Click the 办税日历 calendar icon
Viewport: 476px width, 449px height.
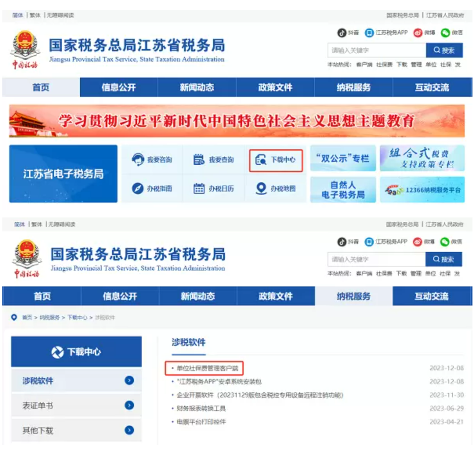pos(199,188)
